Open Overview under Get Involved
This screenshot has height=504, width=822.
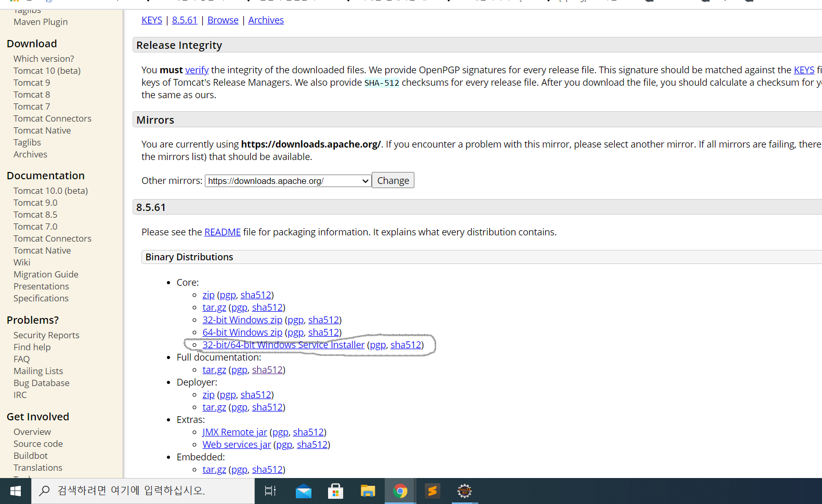coord(32,432)
